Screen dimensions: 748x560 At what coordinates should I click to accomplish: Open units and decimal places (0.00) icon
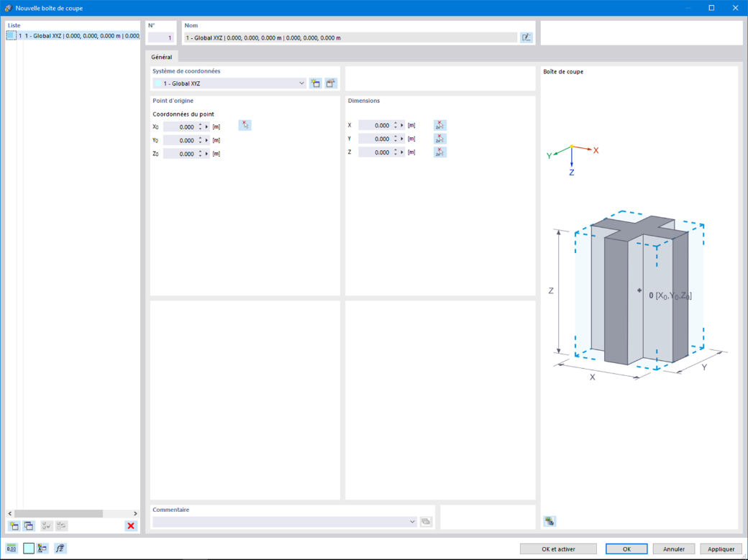[x=12, y=548]
